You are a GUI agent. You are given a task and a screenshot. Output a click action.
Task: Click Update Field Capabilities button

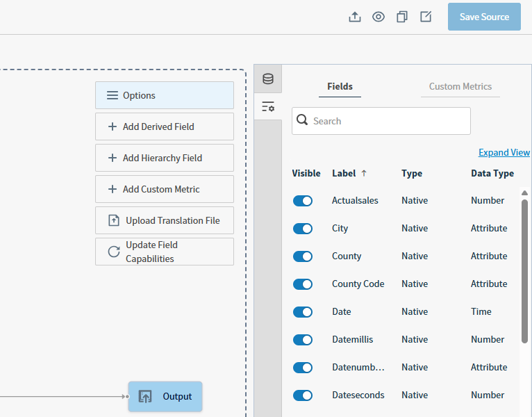165,252
